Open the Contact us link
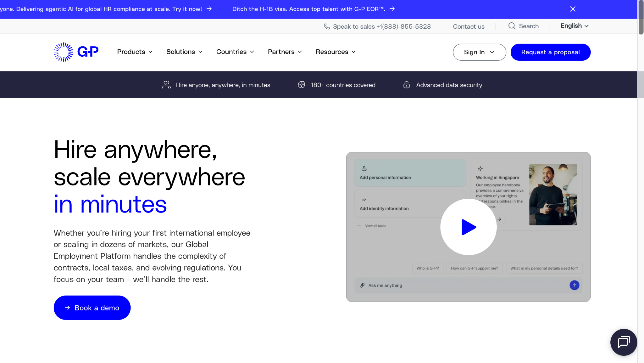 (469, 26)
